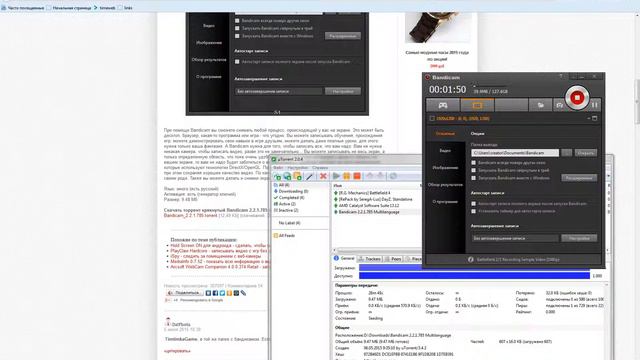Click the Поделиться share button on webpage
640x360 pixels.
point(184,293)
